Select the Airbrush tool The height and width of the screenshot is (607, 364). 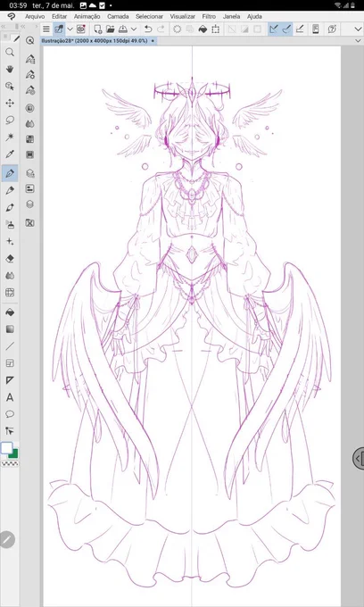click(x=10, y=224)
